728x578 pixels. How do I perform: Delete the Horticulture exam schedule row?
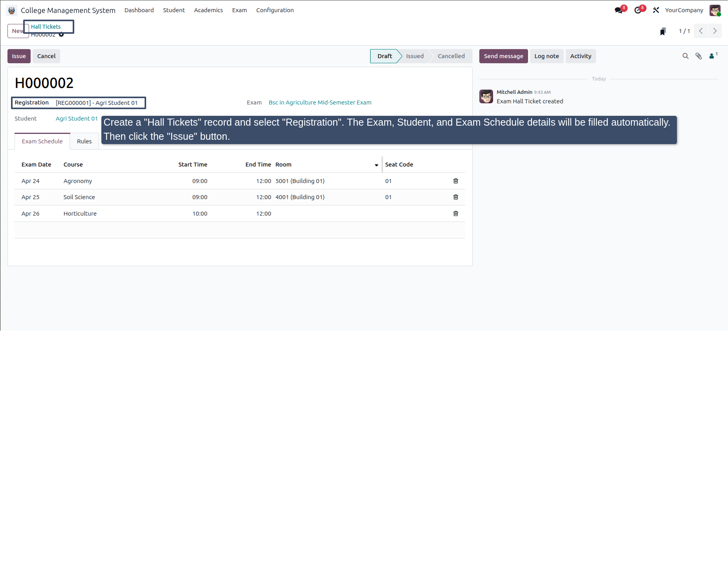pos(456,214)
